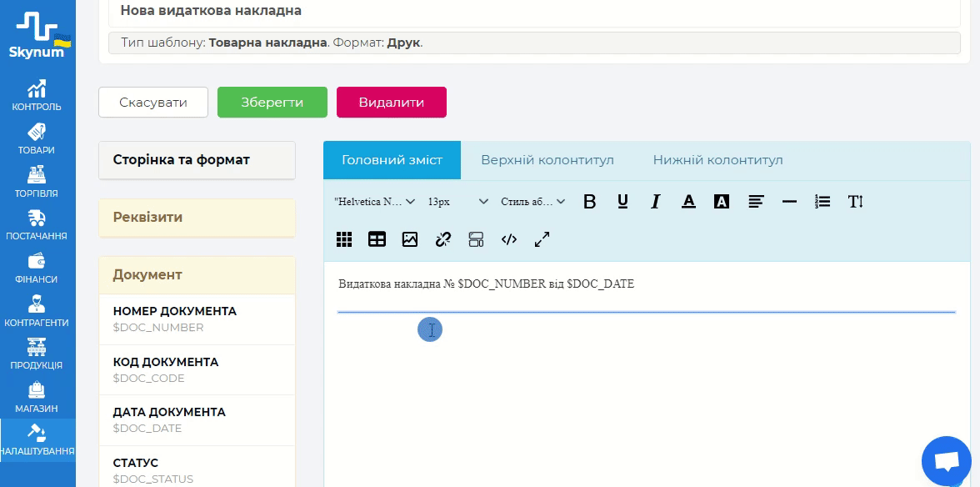Click the numbered list icon
Viewport: 980px width, 487px height.
click(x=822, y=201)
